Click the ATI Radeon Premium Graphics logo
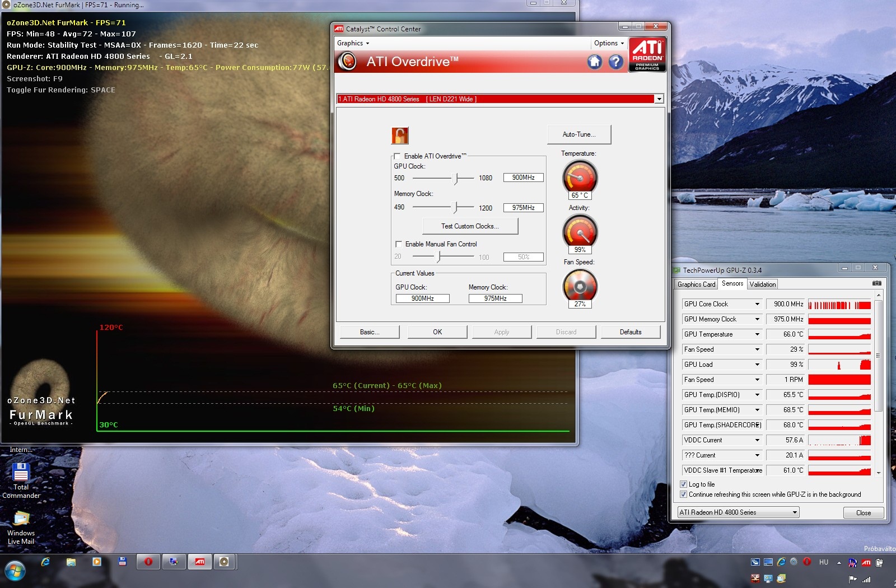 [647, 54]
